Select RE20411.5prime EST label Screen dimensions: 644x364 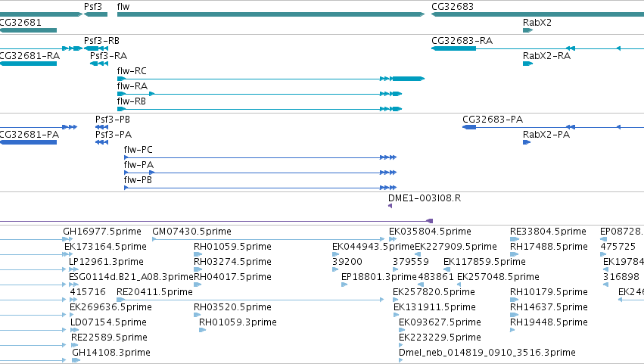(154, 293)
